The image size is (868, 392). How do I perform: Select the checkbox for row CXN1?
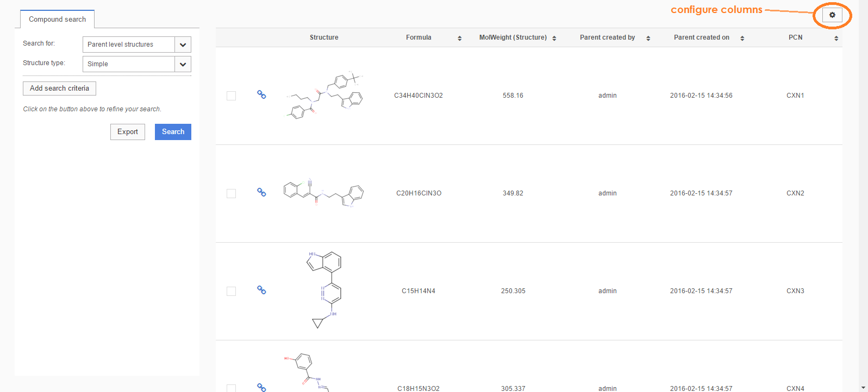tap(231, 96)
